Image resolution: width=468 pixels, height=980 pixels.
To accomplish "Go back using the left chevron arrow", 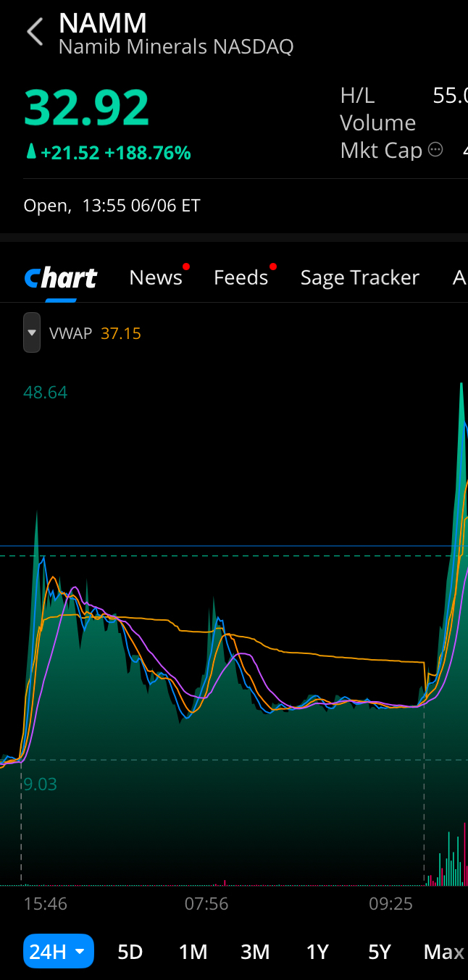I will [x=35, y=33].
